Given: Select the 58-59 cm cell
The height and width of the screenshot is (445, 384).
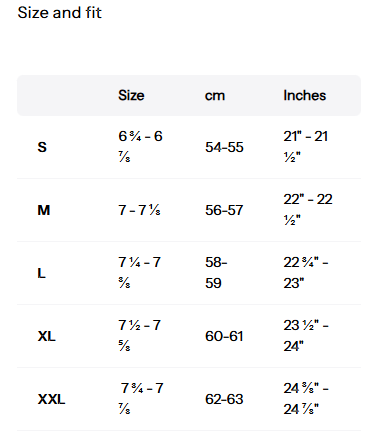Looking at the screenshot, I should click(216, 273).
